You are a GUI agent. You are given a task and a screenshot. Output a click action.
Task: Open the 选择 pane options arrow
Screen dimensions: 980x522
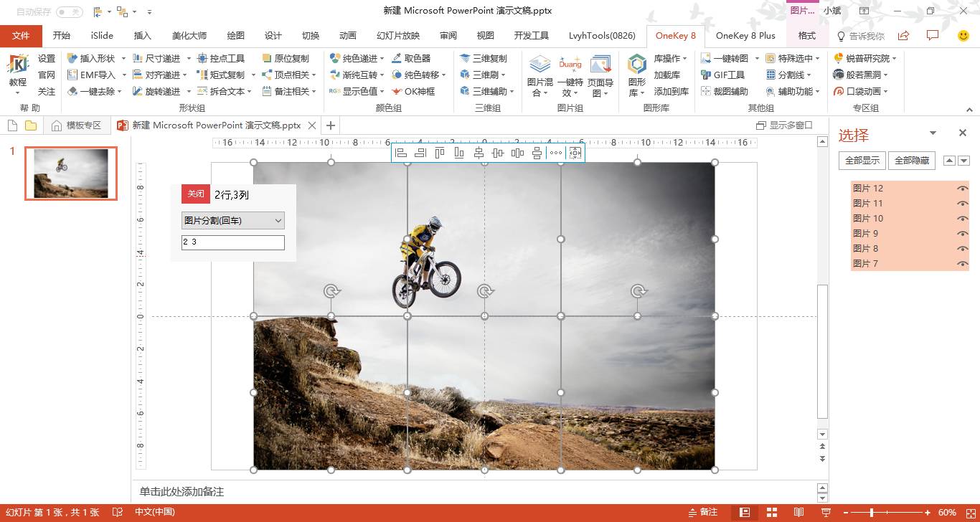933,133
